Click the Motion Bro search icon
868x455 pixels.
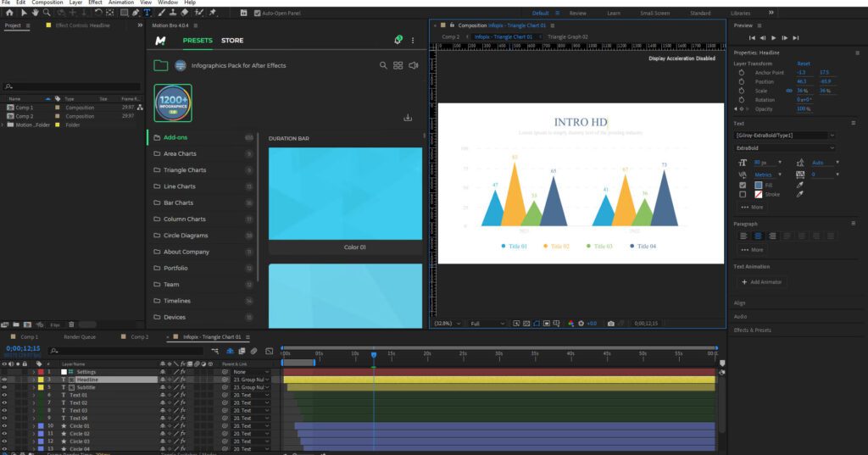click(383, 65)
